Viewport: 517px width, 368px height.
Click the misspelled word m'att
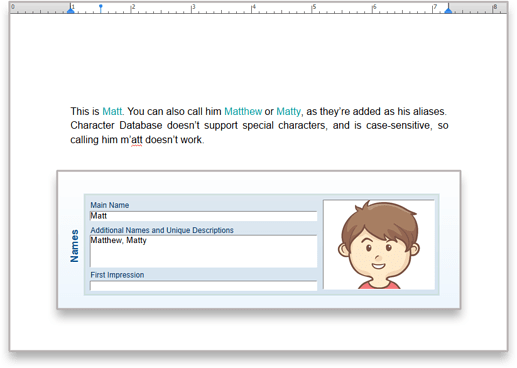coord(131,140)
